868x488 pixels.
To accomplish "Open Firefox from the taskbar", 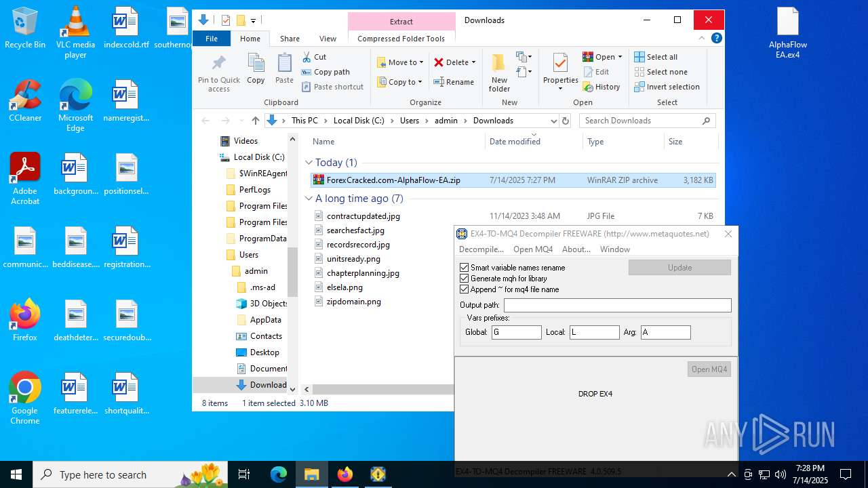I will (x=344, y=474).
